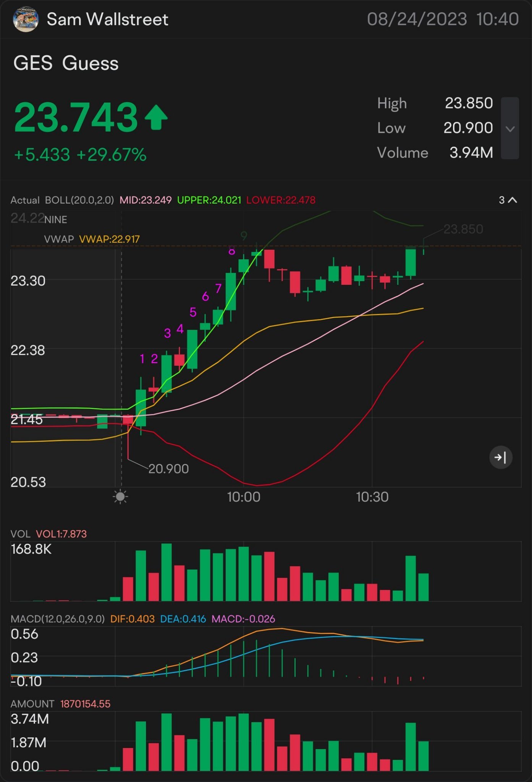Select the tallest green candle near count 7
532x782 pixels.
[231, 291]
